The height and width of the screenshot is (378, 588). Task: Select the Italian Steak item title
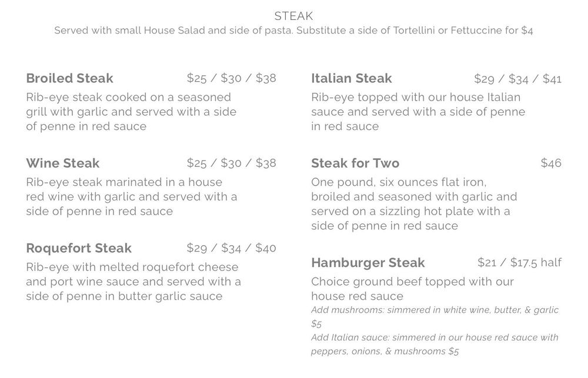tap(351, 78)
